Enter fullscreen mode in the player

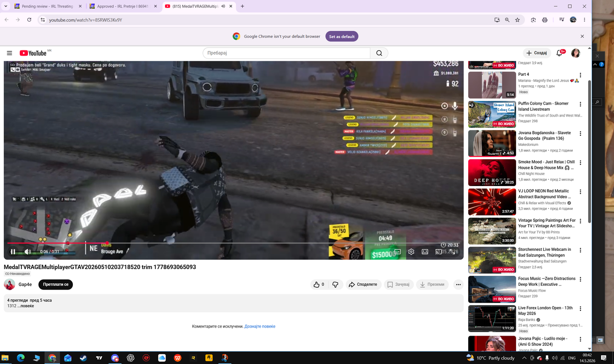pyautogui.click(x=452, y=252)
